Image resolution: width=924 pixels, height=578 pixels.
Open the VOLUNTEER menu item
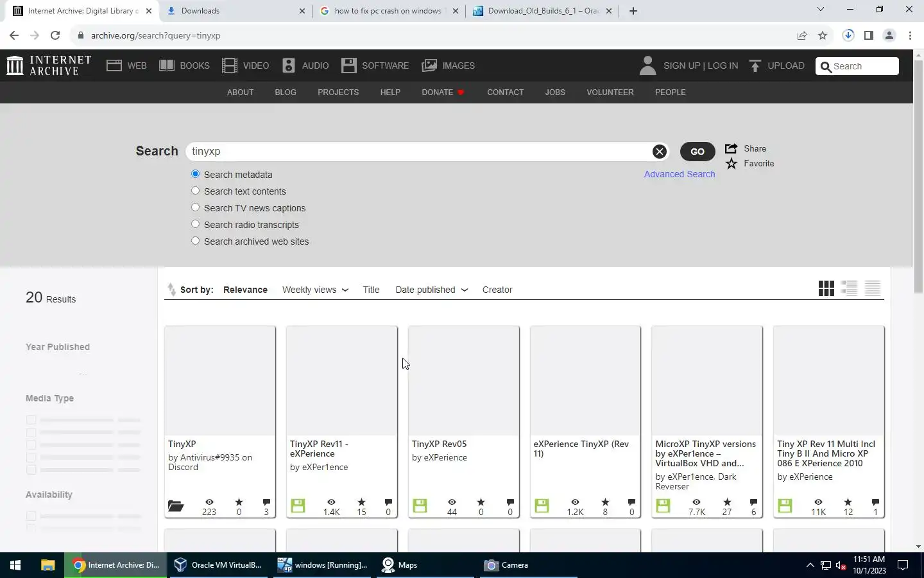tap(610, 92)
